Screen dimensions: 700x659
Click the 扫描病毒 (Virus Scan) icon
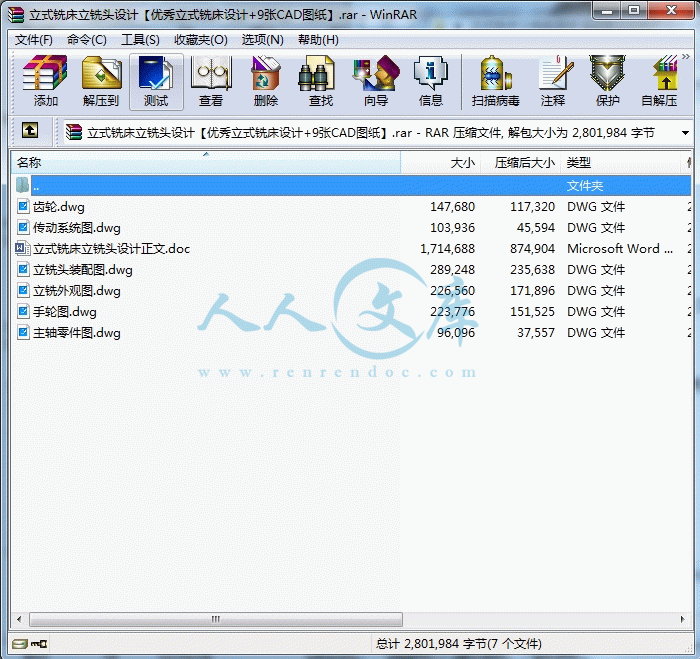coord(496,81)
